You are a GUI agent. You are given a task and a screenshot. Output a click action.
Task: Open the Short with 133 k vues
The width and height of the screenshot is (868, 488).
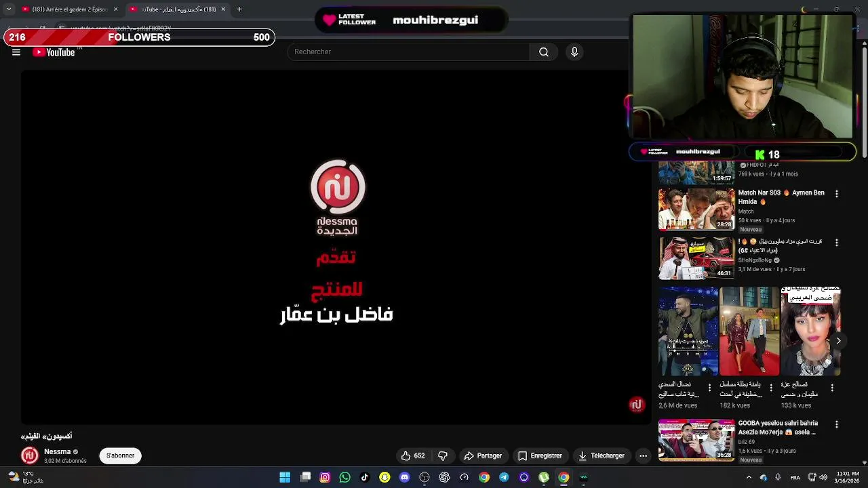[810, 331]
